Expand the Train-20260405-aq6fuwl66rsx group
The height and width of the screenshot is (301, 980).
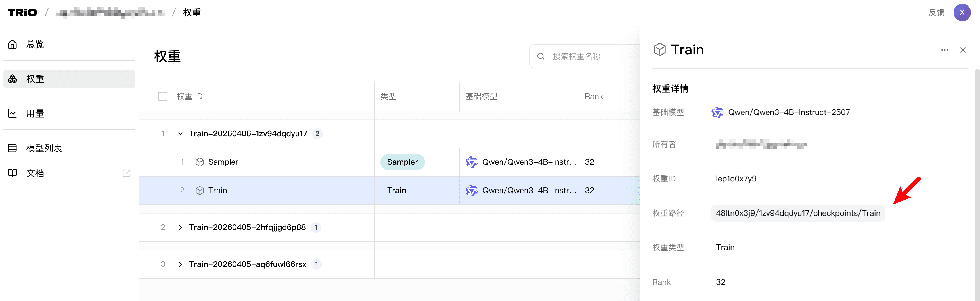tap(180, 264)
